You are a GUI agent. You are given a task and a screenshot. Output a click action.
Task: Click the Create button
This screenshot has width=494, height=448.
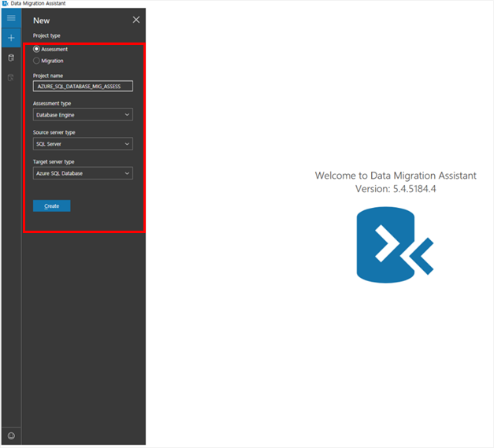coord(52,206)
